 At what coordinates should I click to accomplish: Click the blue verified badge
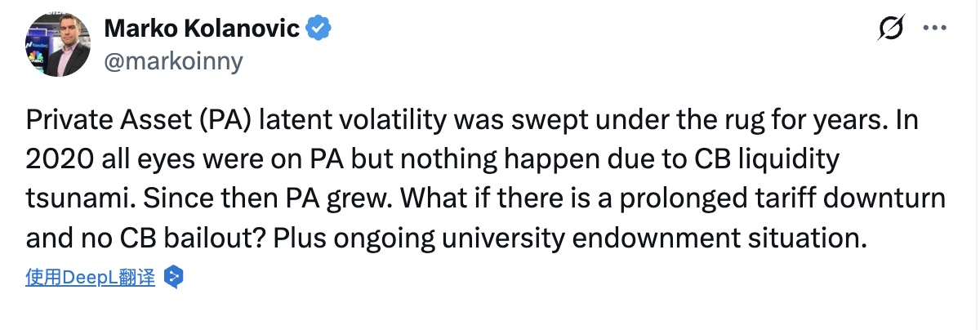point(318,30)
